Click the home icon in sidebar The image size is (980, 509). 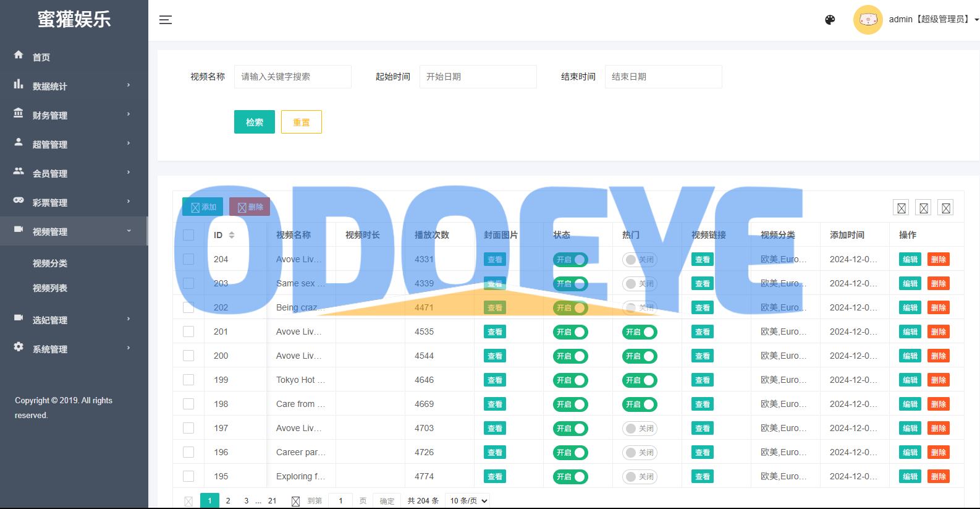pyautogui.click(x=19, y=55)
